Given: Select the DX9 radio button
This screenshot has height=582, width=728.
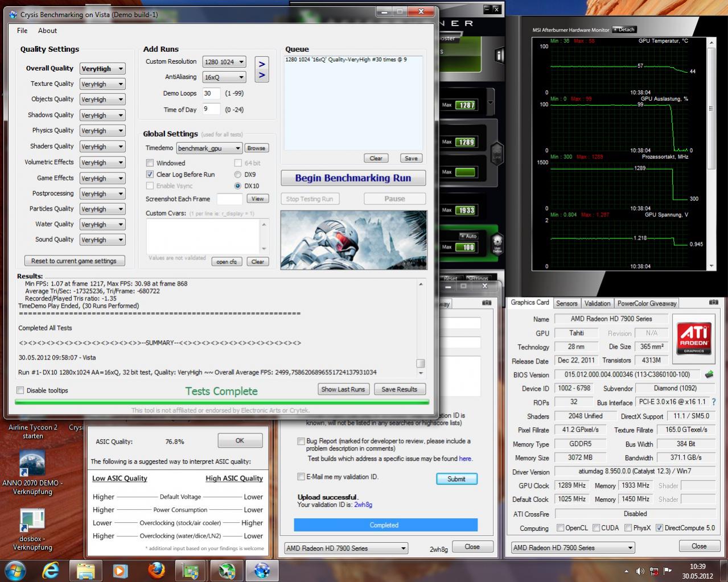Looking at the screenshot, I should (x=238, y=174).
